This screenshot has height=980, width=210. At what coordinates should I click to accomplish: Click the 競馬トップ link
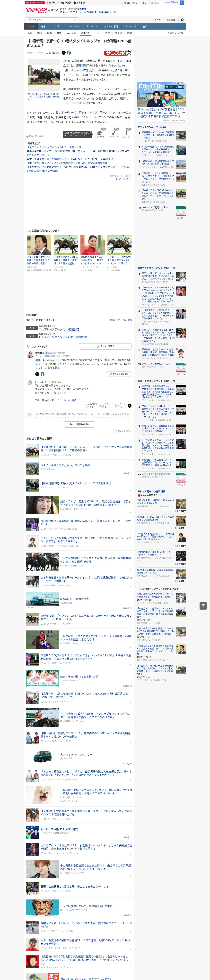[x=115, y=320]
